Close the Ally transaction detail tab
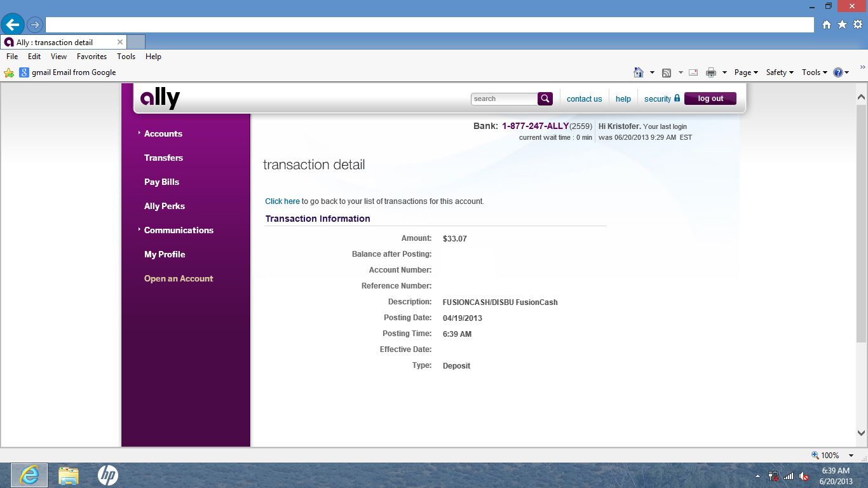The image size is (868, 488). coord(119,42)
